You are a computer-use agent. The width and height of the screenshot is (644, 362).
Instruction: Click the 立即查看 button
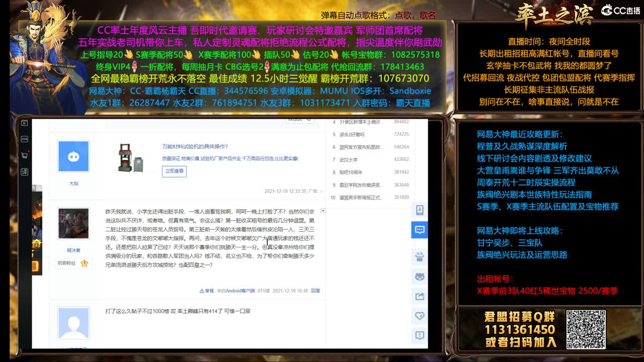[x=174, y=171]
